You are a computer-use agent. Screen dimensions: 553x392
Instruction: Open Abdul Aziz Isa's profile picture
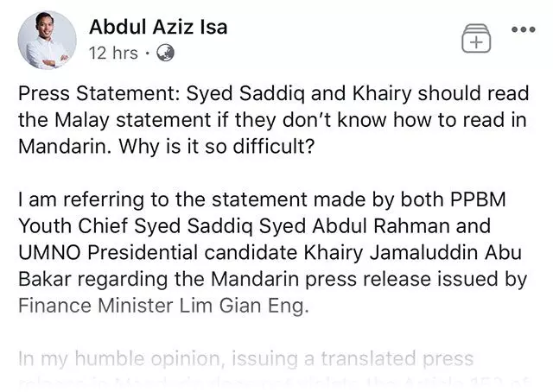point(47,40)
